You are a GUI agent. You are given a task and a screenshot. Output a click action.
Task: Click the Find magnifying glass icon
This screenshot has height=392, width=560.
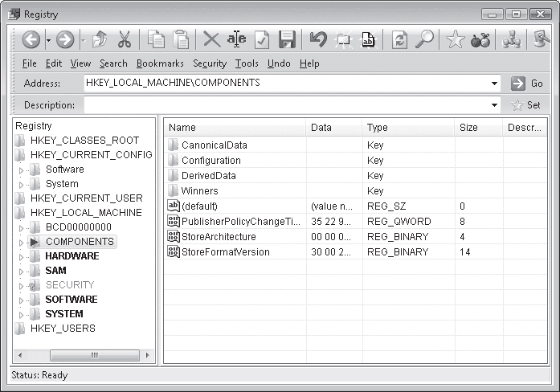click(425, 39)
